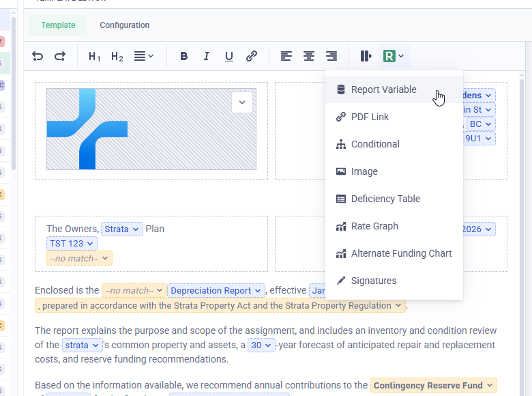Toggle bold formatting

[x=184, y=56]
